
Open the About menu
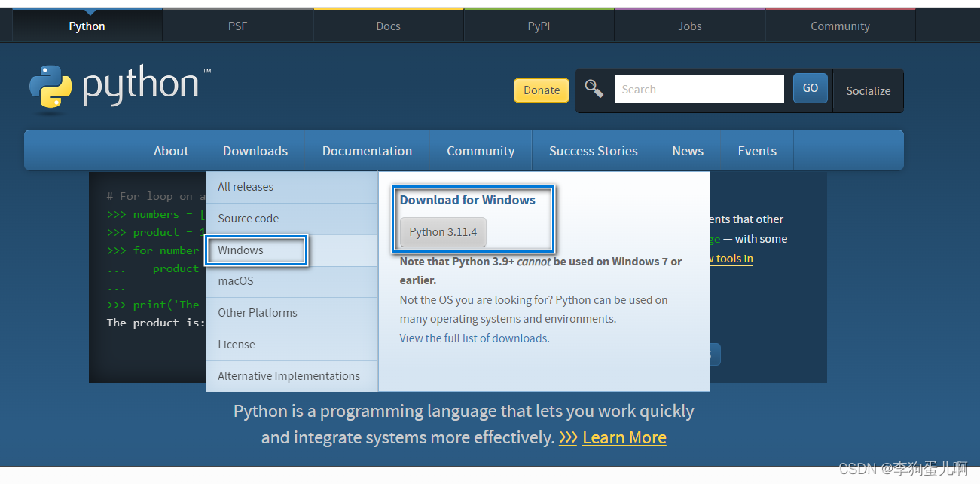point(171,151)
